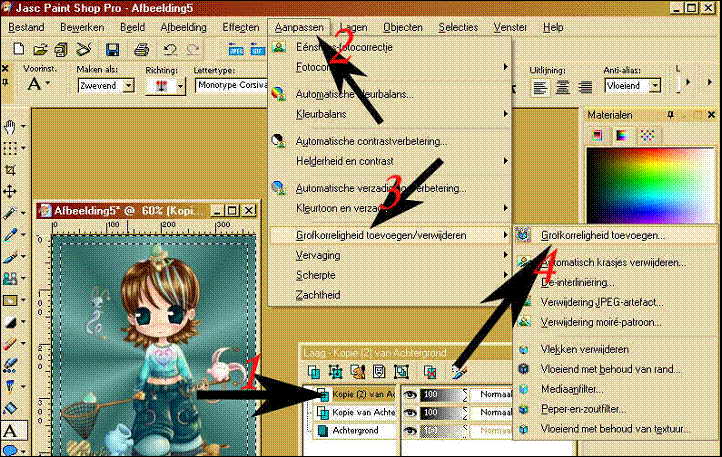Image resolution: width=722 pixels, height=457 pixels.
Task: Switch to Rainbow tab in Materialen palette
Action: click(622, 135)
